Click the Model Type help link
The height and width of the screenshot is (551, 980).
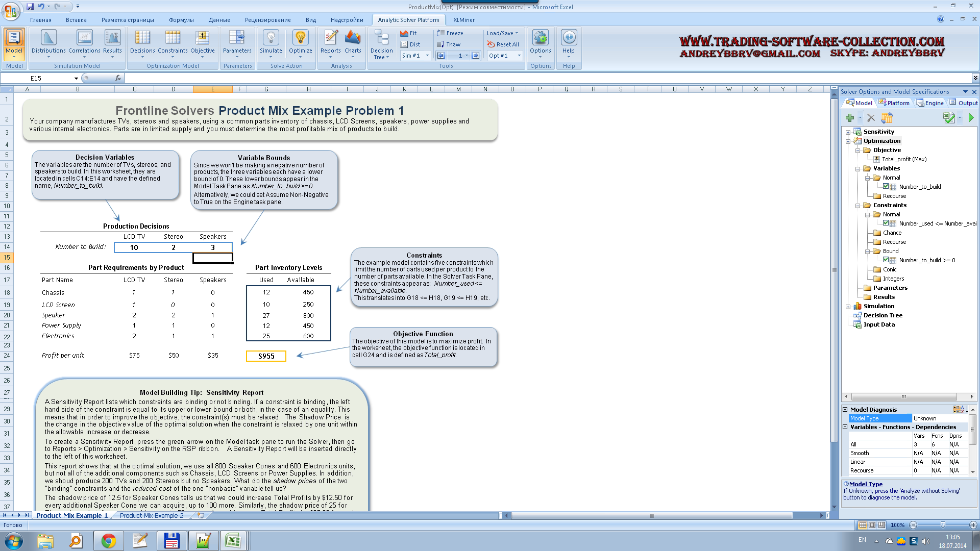point(866,484)
